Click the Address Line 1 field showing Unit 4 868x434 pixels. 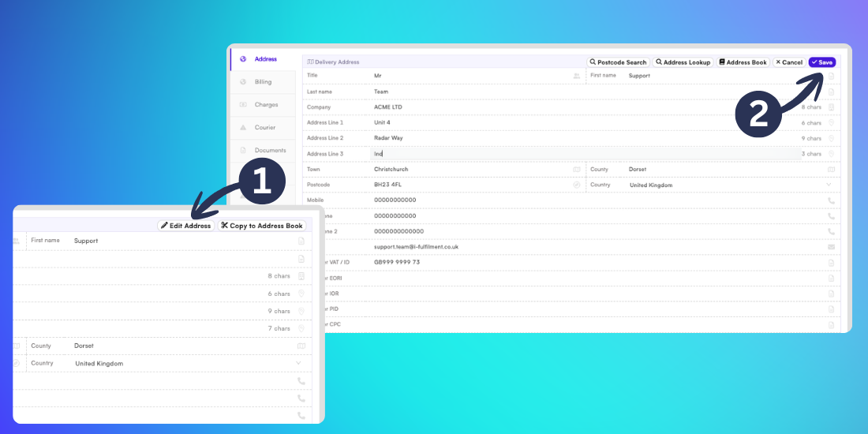pos(584,123)
